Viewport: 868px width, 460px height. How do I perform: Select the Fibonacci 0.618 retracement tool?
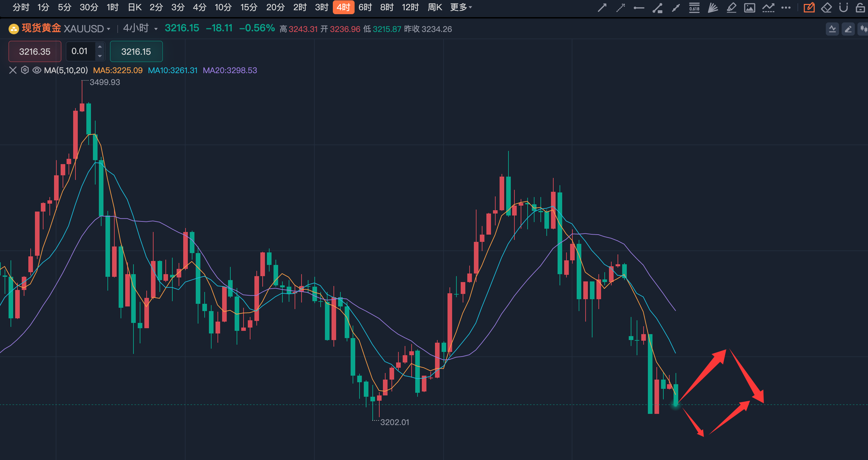point(694,7)
